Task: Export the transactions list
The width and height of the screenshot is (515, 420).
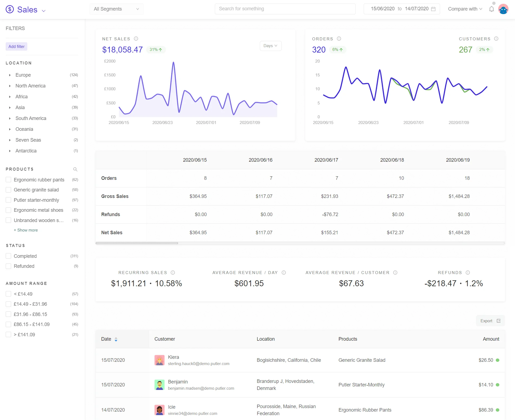Action: pos(490,321)
